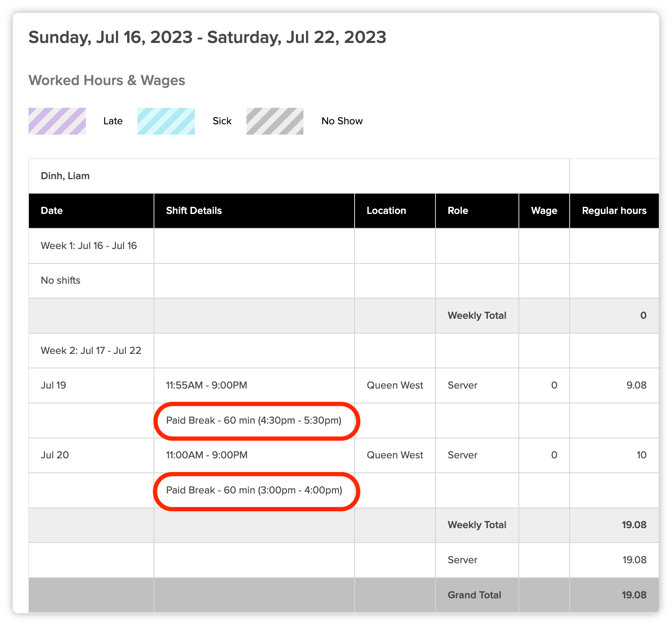
Task: Click the Paid Break 4:30pm - 5:30pm entry
Action: tap(254, 420)
